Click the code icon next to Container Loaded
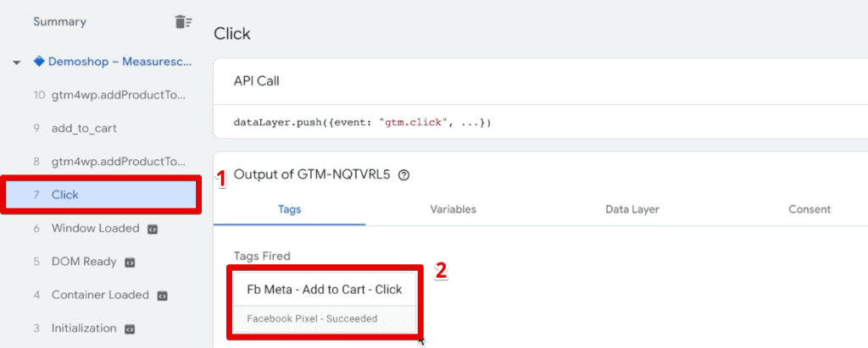This screenshot has width=868, height=348. coord(162,296)
